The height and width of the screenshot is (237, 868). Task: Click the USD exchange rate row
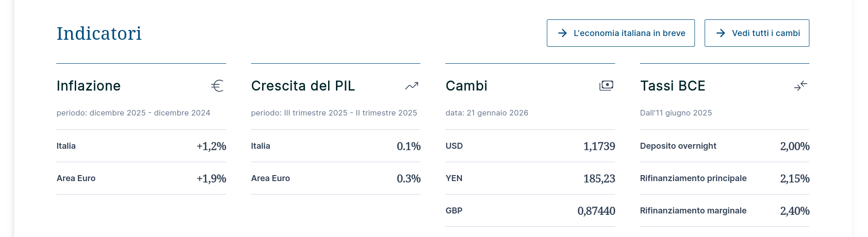(x=530, y=146)
